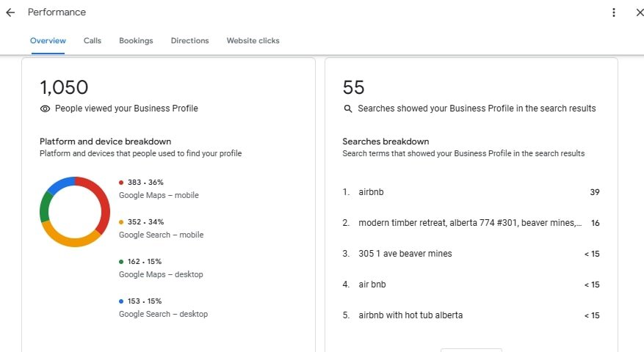Click the blue Google Search desktop legend dot

click(121, 301)
